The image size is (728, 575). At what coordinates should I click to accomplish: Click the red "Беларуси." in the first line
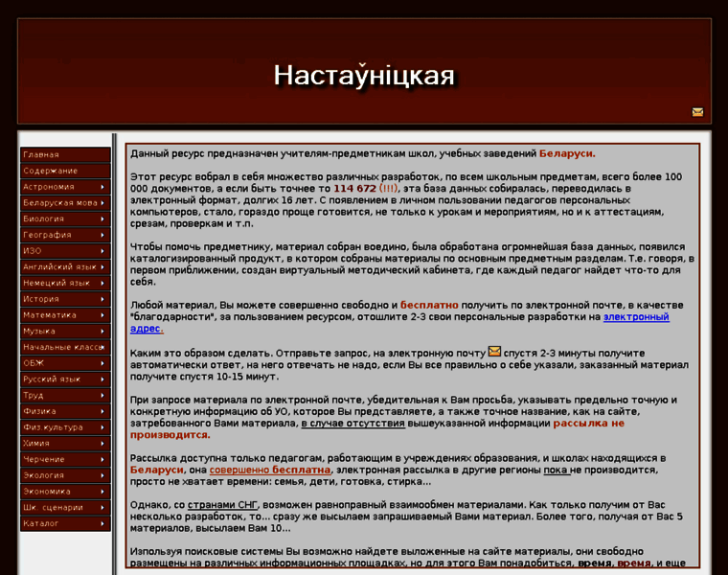[567, 153]
